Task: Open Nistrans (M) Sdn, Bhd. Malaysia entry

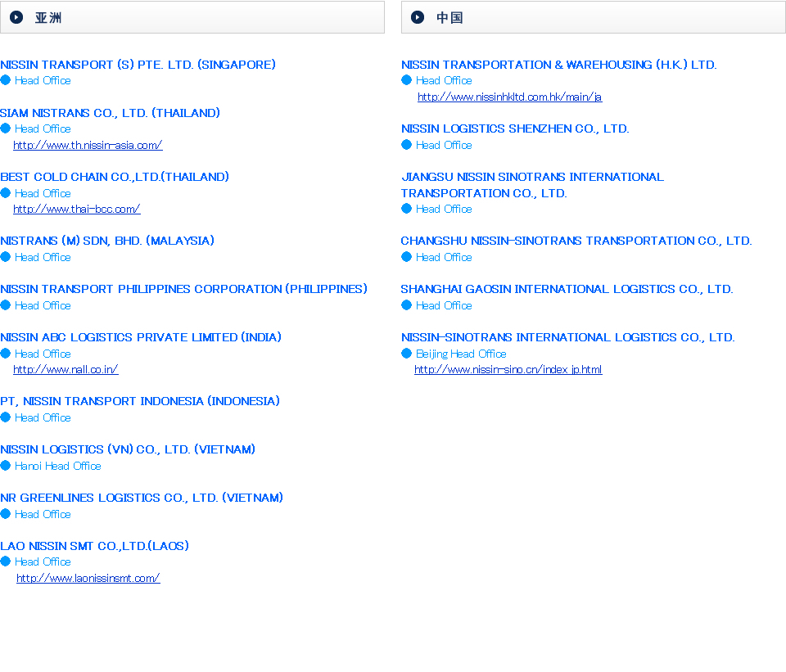Action: (x=107, y=241)
